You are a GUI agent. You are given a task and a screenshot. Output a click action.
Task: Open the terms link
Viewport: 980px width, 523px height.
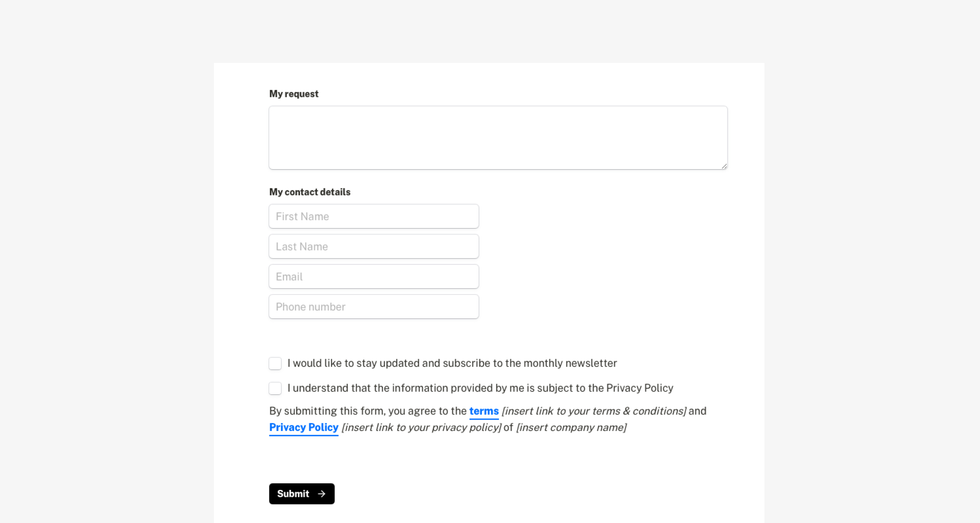click(x=484, y=411)
